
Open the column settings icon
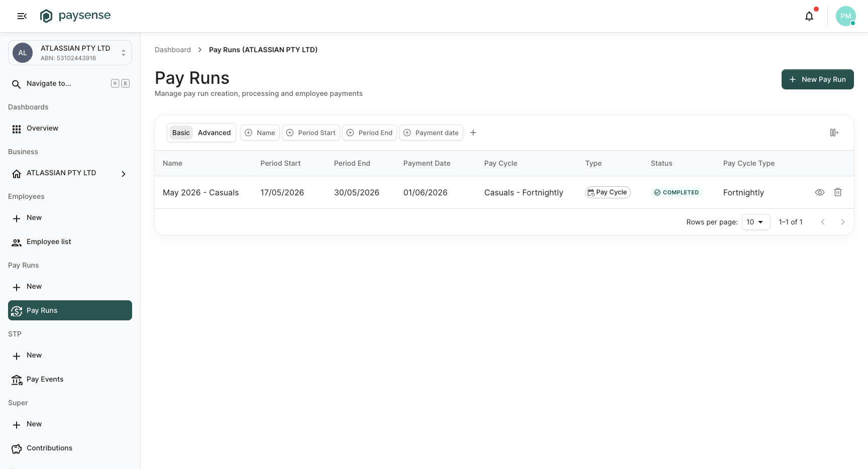click(834, 133)
